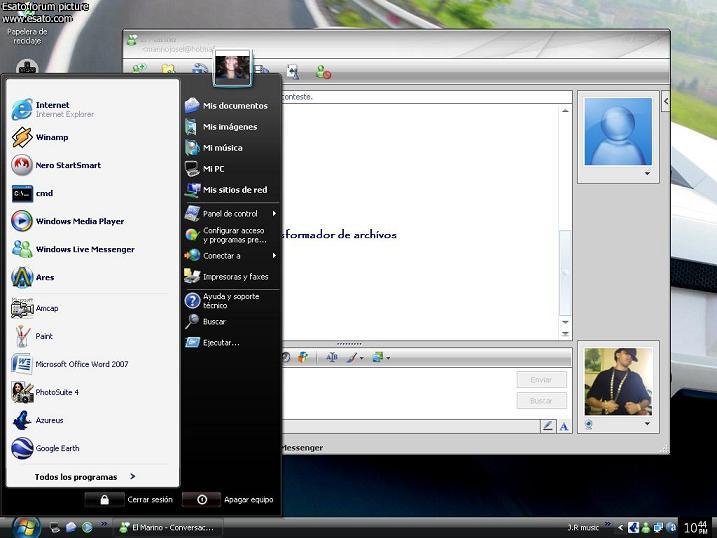
Task: Invite a contact to the Messenger conversation
Action: coord(139,69)
